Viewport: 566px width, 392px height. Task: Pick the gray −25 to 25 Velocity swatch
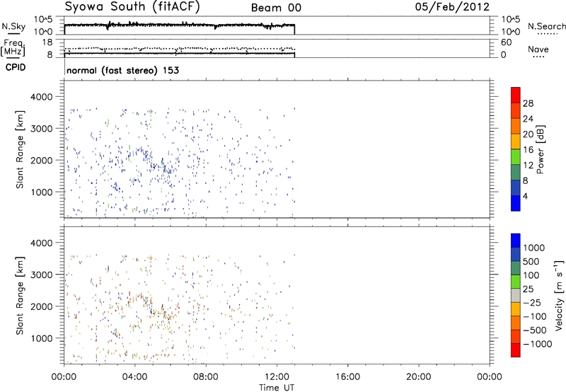click(516, 295)
